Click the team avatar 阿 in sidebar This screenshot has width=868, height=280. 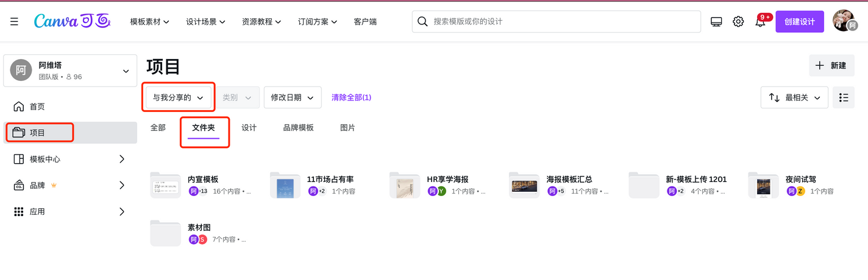coord(21,70)
